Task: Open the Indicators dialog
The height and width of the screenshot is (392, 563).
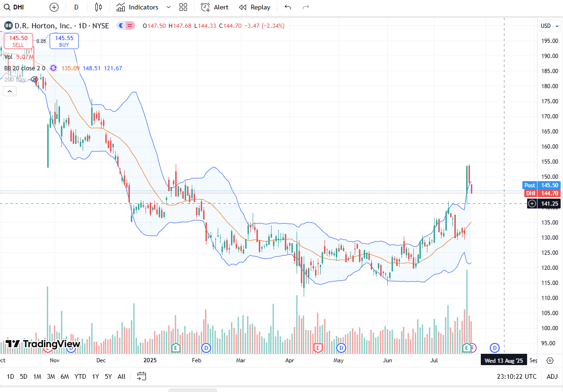Action: 137,7
